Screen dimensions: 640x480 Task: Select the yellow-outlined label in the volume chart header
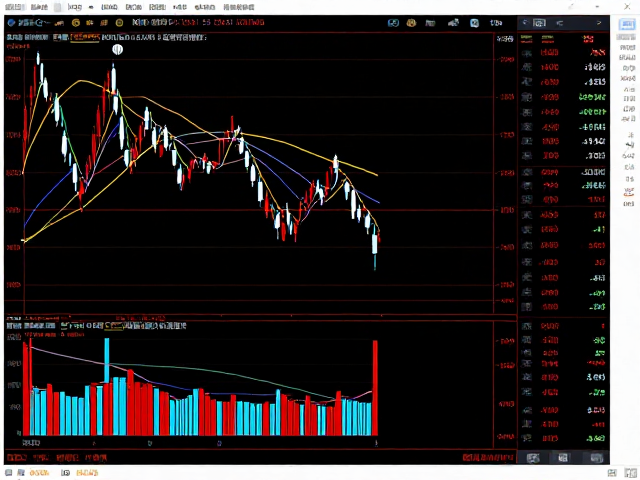(x=114, y=326)
